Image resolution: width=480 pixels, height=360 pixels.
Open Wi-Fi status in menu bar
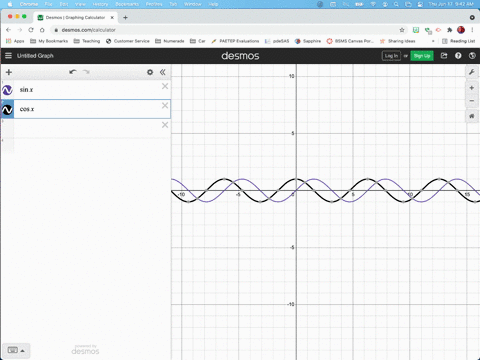click(373, 4)
